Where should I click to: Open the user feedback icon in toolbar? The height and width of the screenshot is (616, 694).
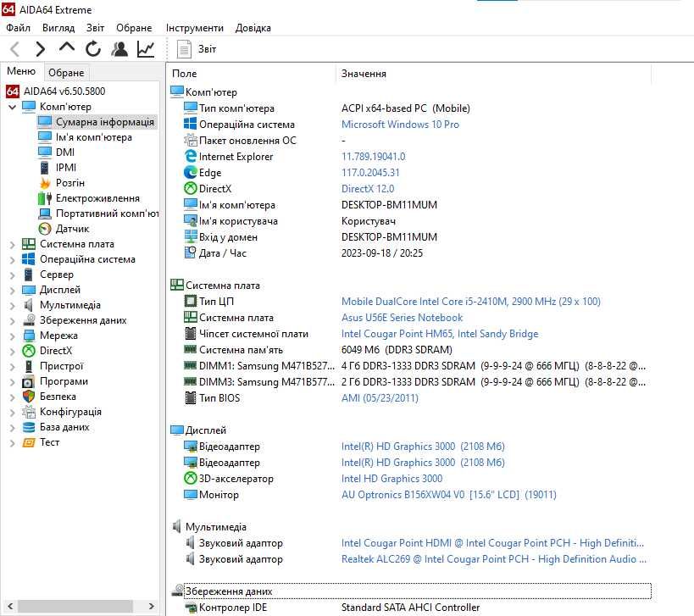[119, 48]
